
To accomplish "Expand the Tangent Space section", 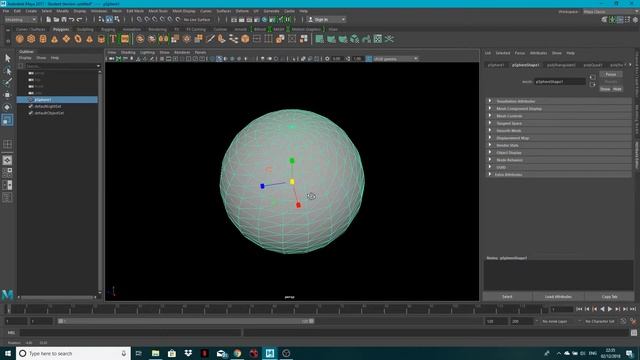I will pyautogui.click(x=559, y=123).
